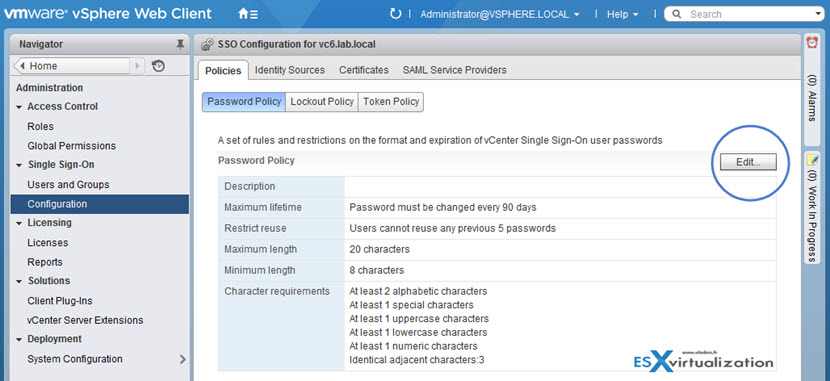Image resolution: width=830 pixels, height=381 pixels.
Task: Open Reports under Licensing
Action: pyautogui.click(x=45, y=262)
